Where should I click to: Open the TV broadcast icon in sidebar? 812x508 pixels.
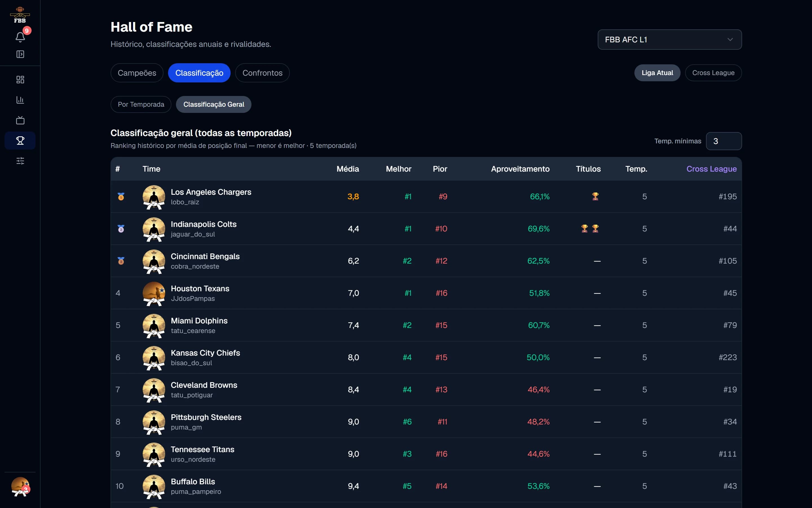20,120
